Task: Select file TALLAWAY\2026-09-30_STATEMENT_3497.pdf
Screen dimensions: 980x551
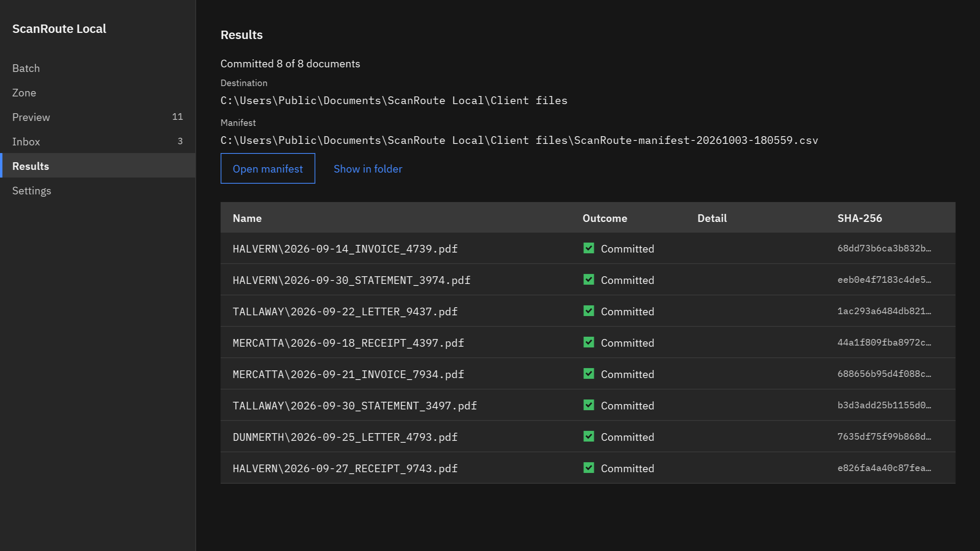Action: click(355, 406)
